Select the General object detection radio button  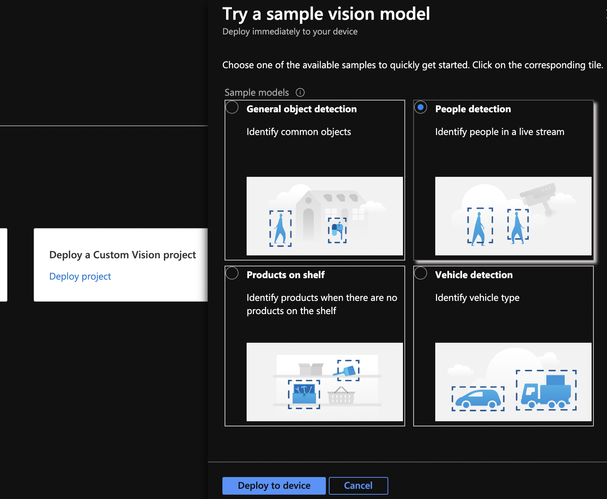(x=233, y=108)
